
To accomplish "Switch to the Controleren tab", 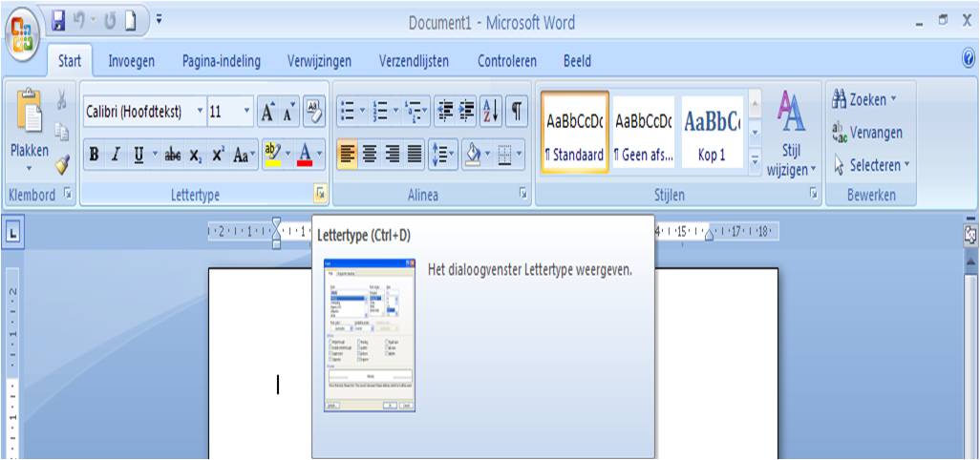I will [x=507, y=61].
